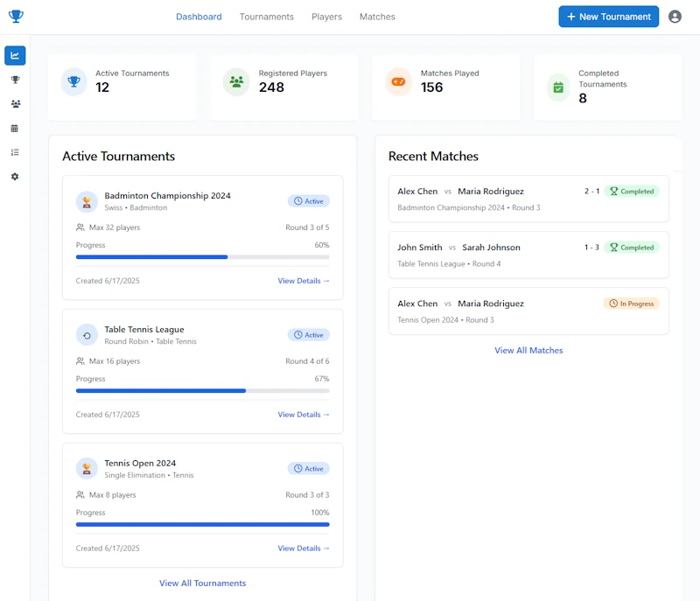The height and width of the screenshot is (601, 700).
Task: Click Active badge on Tennis Open 2024 card
Action: 309,469
